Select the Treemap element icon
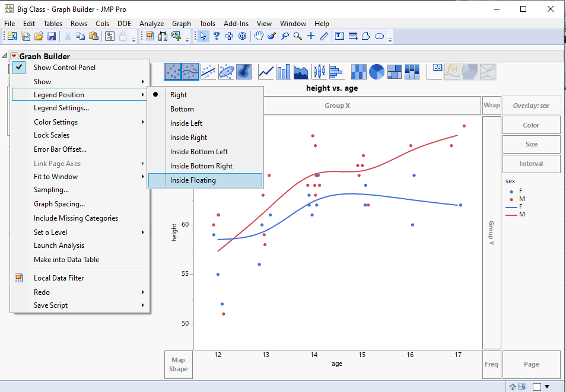566x392 pixels. tap(394, 72)
